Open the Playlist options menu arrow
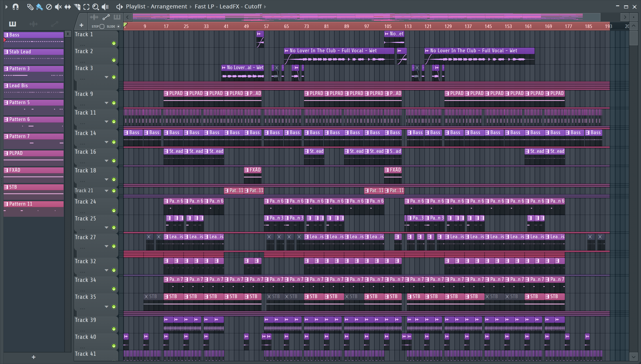The height and width of the screenshot is (364, 641). click(6, 7)
